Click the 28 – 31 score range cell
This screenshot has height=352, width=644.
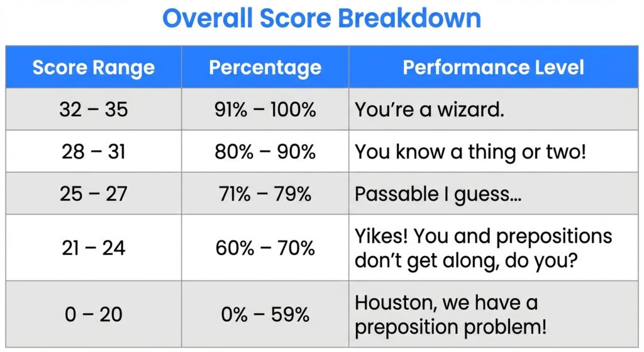click(x=93, y=152)
